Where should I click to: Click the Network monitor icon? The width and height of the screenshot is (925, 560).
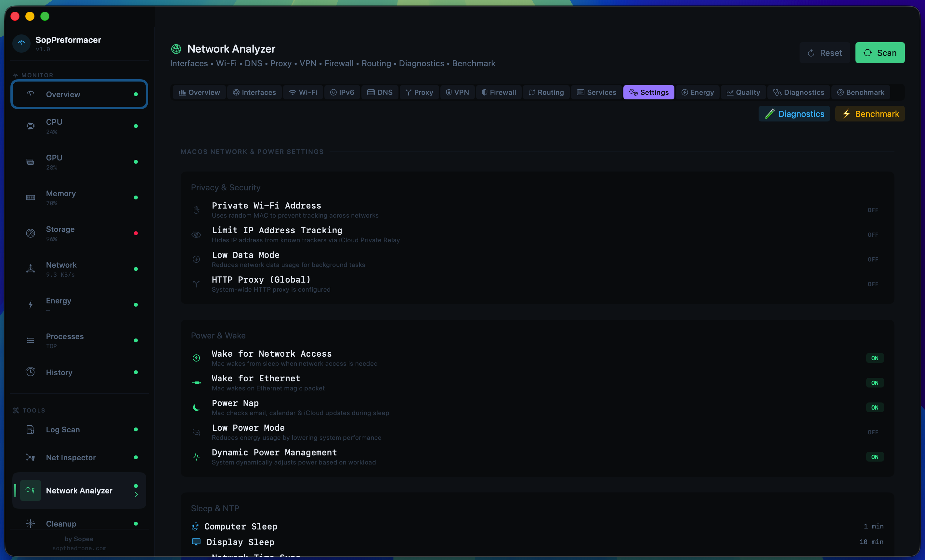pos(31,269)
